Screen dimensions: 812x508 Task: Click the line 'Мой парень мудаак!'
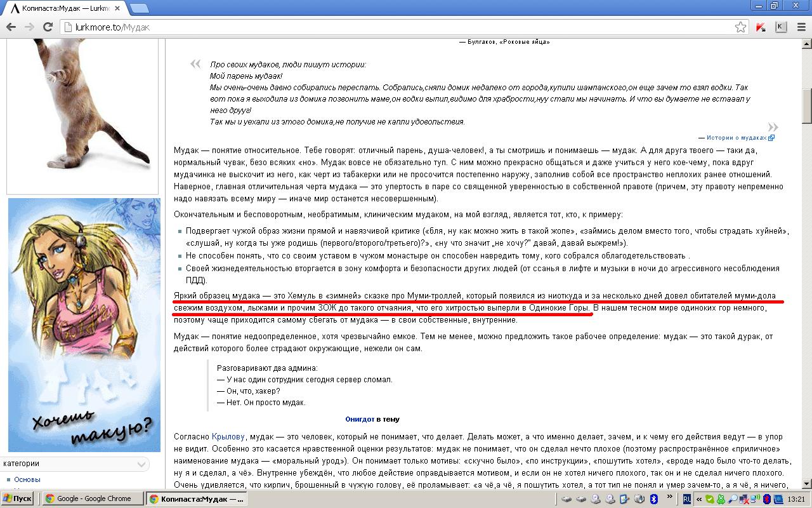[246, 76]
